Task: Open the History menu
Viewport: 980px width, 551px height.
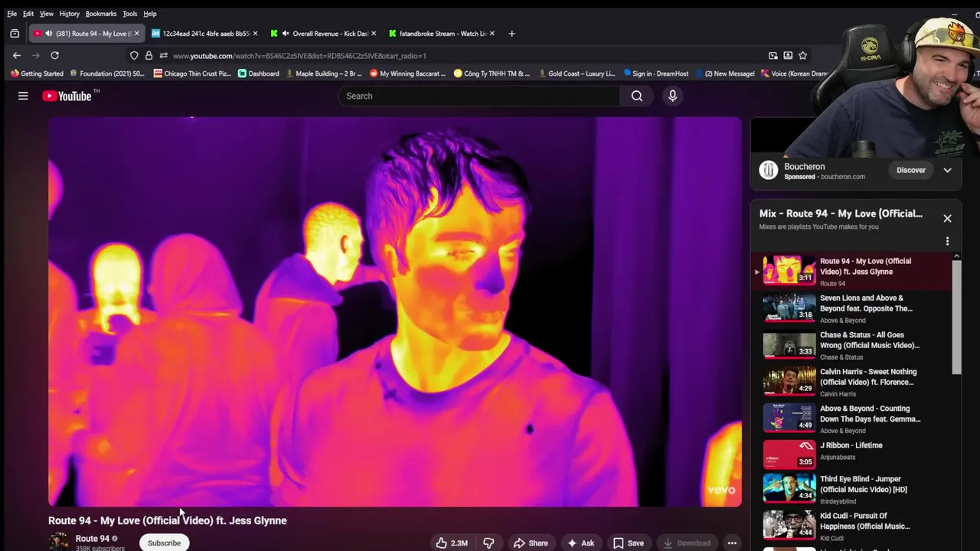Action: click(70, 14)
